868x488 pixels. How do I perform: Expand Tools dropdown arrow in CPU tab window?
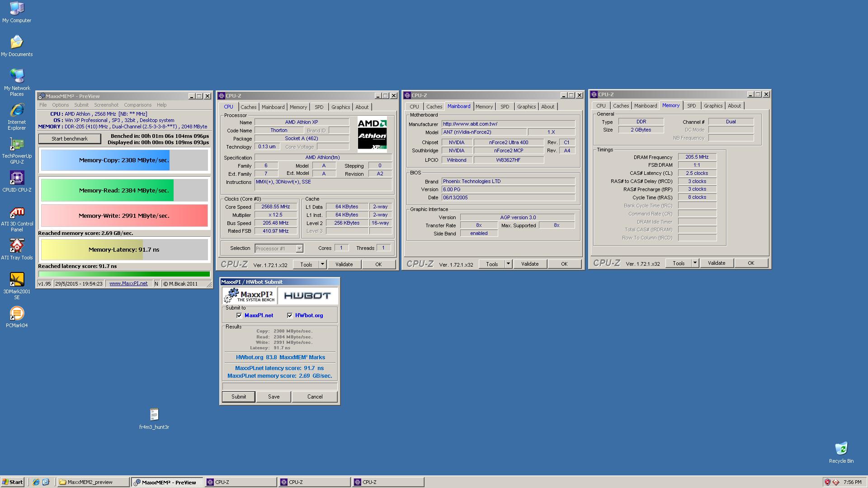click(x=322, y=264)
